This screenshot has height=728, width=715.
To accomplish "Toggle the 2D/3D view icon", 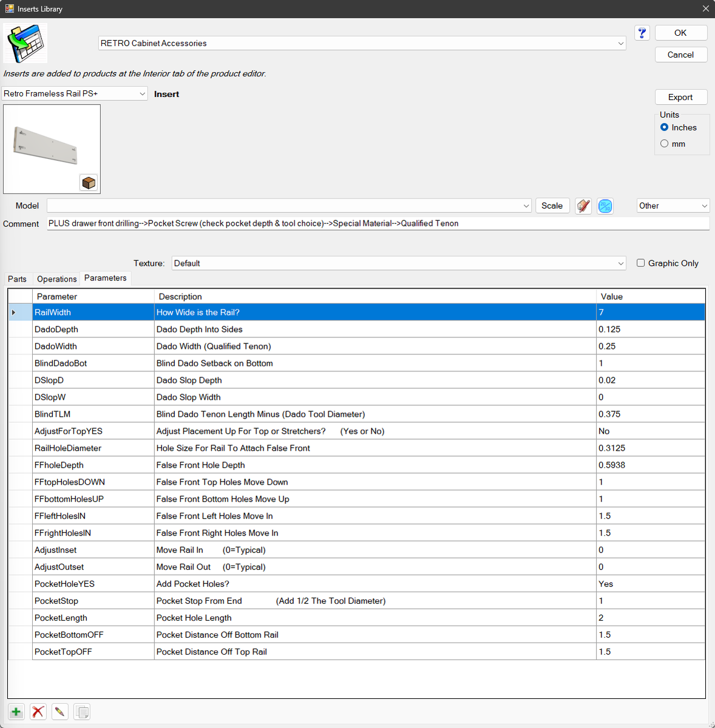I will (605, 206).
